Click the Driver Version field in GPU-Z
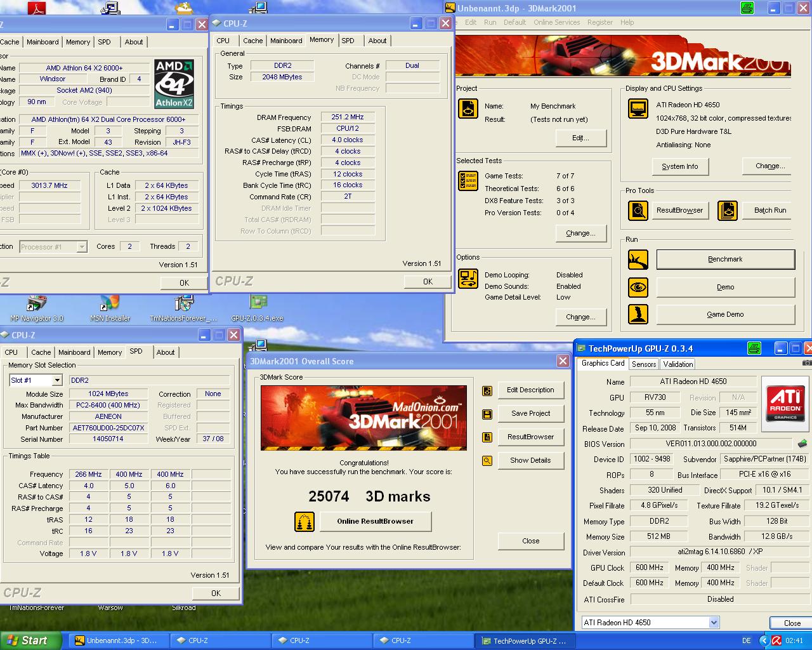This screenshot has height=650, width=812. [719, 552]
